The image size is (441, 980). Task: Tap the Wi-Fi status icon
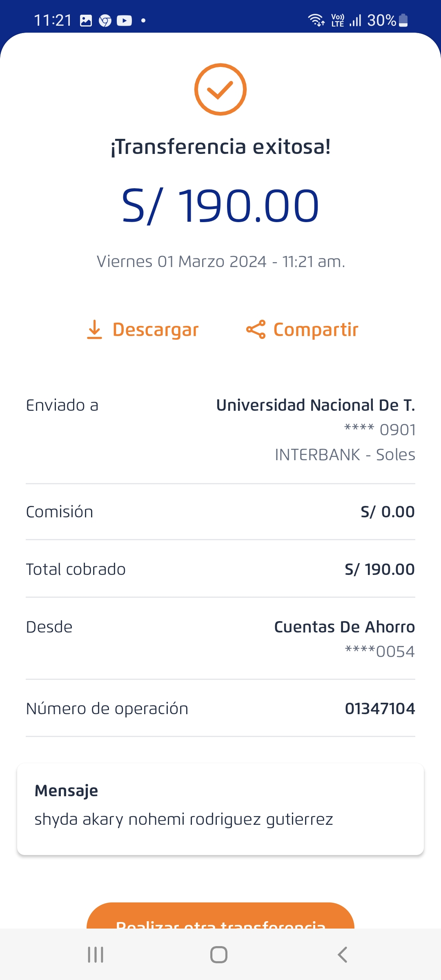click(x=316, y=20)
